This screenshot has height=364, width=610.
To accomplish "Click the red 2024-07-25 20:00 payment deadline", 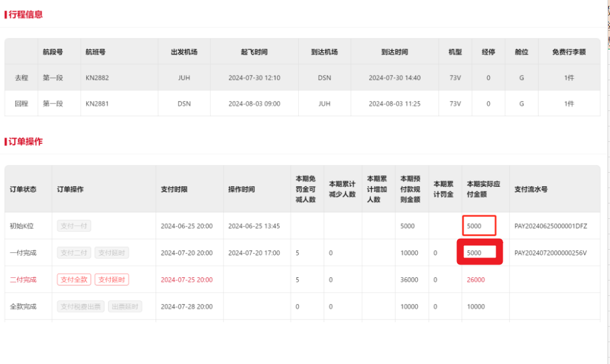I will coord(186,280).
